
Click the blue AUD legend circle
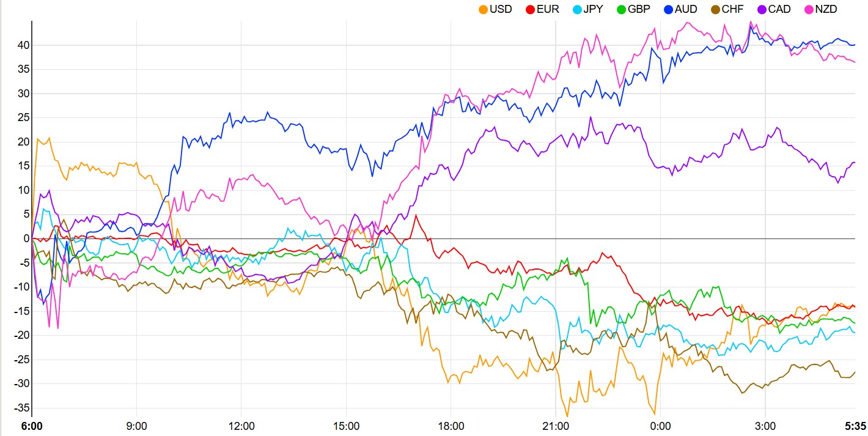669,9
